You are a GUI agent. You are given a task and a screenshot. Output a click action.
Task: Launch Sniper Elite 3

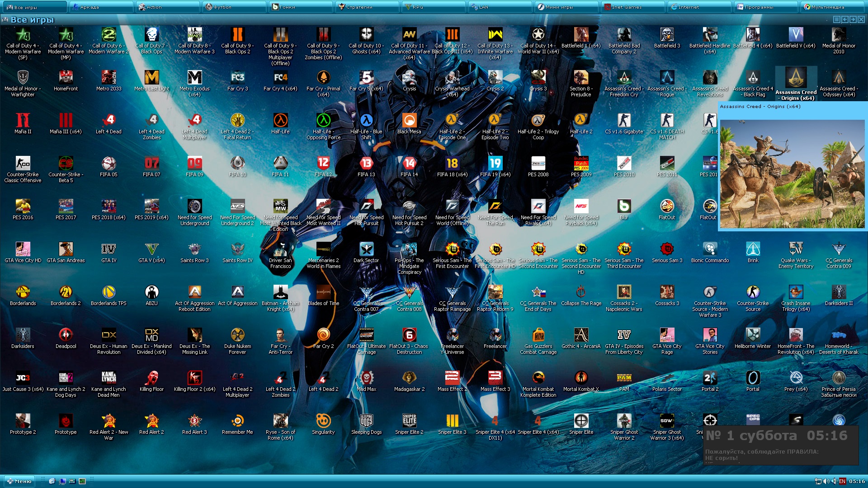tap(452, 424)
